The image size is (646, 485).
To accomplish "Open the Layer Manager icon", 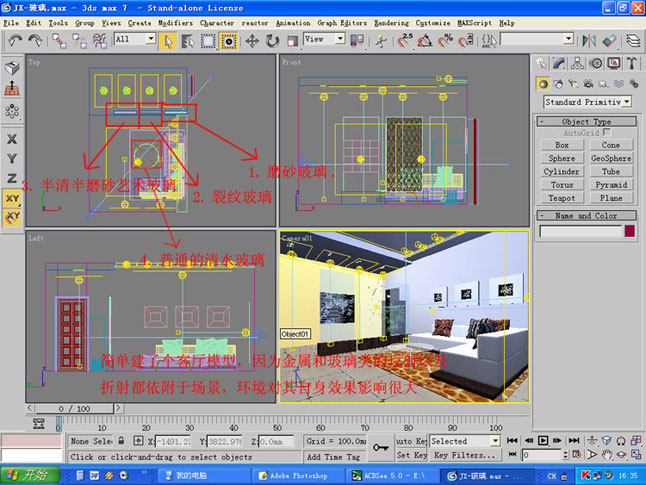I will point(633,41).
